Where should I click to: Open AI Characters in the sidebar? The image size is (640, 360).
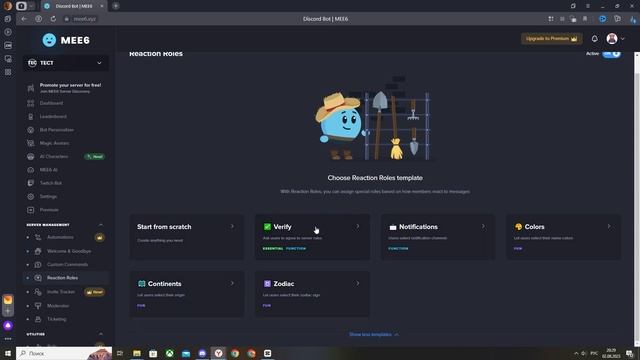coord(54,157)
